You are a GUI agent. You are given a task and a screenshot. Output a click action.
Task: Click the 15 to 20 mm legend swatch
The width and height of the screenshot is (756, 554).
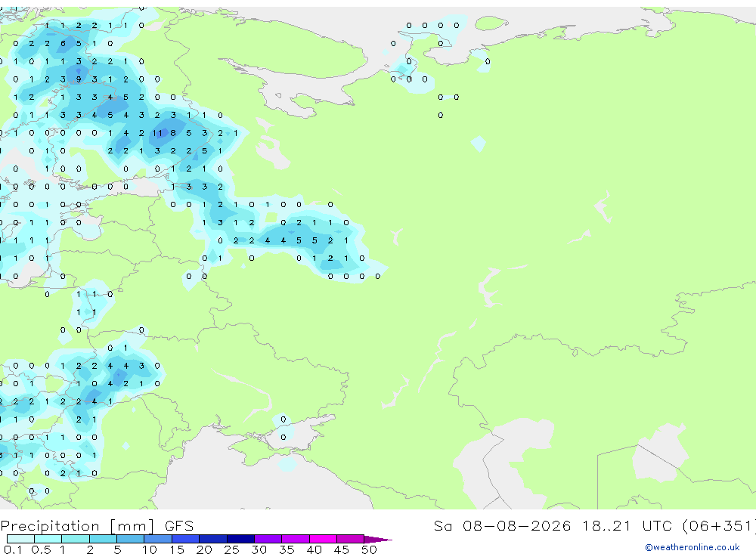[185, 539]
